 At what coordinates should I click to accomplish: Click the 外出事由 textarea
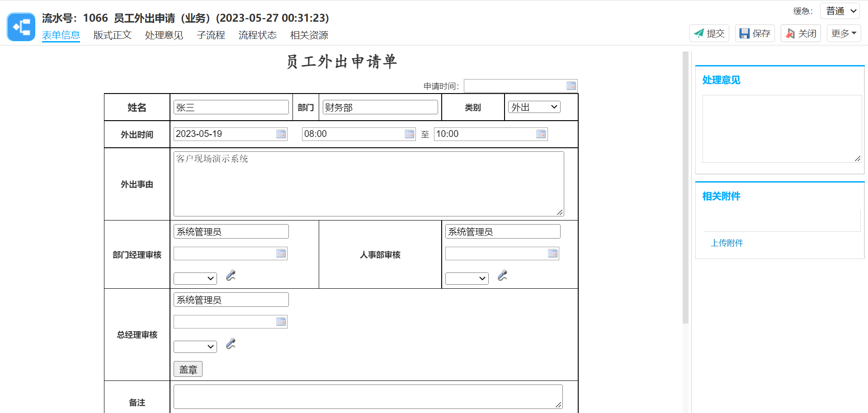click(x=369, y=184)
